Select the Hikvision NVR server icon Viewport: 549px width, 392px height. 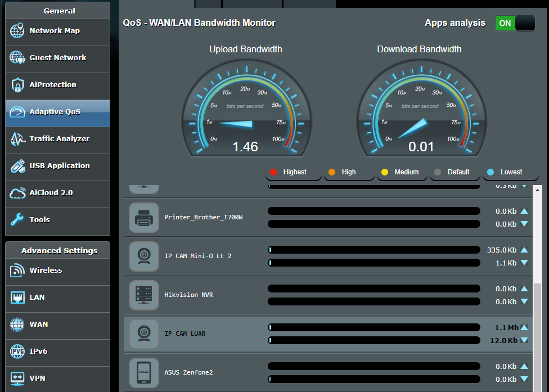144,295
